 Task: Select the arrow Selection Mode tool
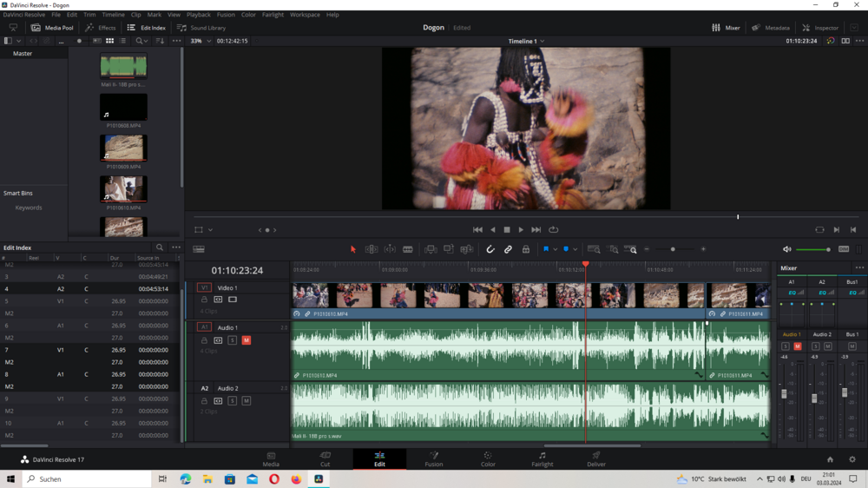point(353,249)
